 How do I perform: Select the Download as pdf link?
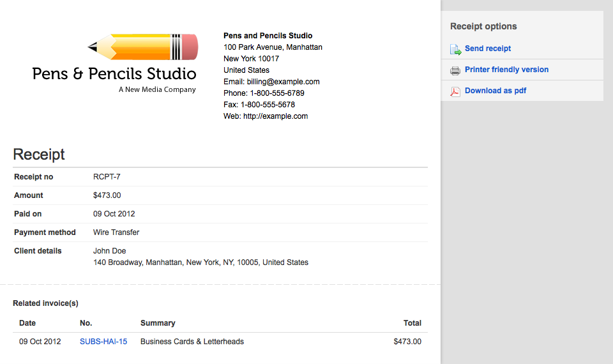[496, 91]
